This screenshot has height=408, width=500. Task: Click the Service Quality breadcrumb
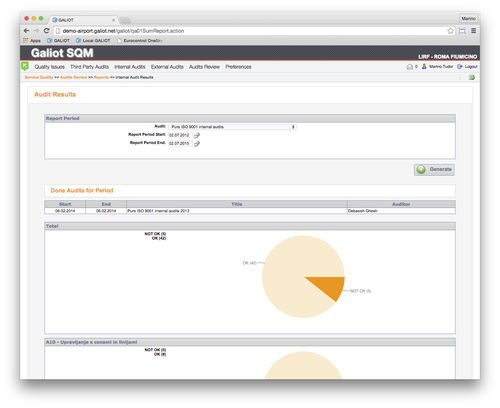point(39,77)
